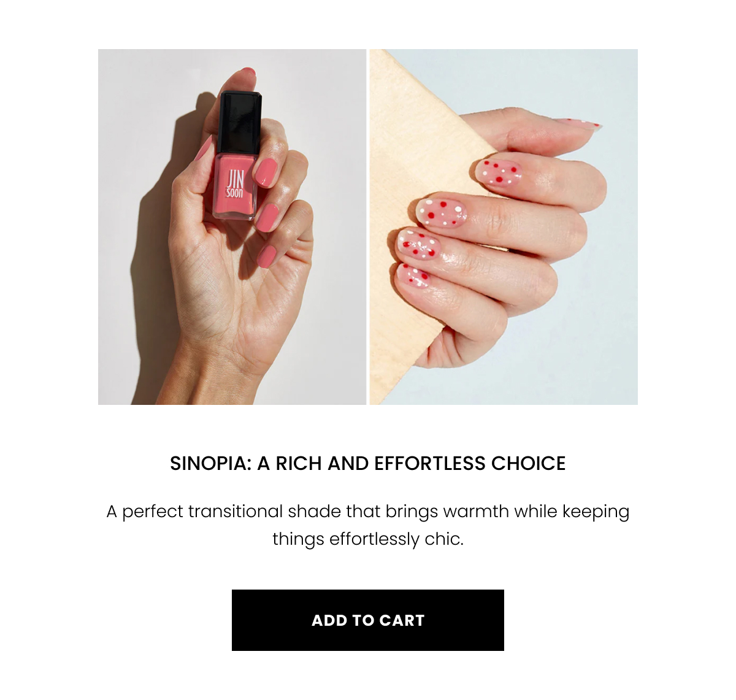Click the index fingernail with red and white dots
This screenshot has width=736, height=700.
499,172
